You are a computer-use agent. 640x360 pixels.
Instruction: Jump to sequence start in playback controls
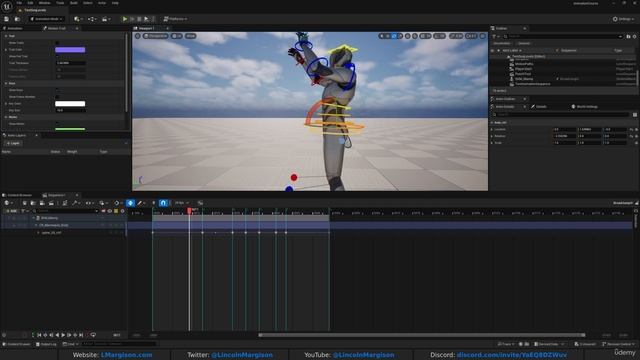click(40, 335)
